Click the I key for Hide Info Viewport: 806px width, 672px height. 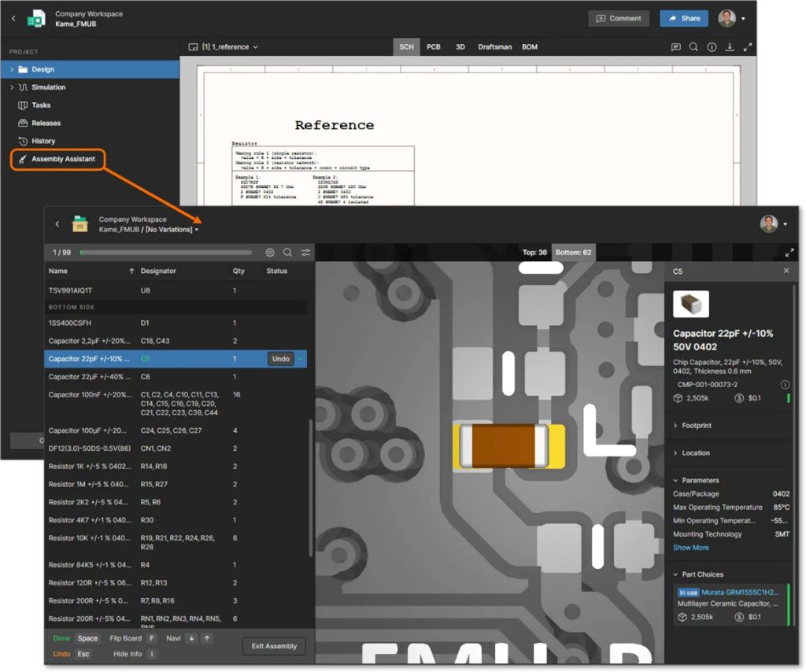coord(152,654)
